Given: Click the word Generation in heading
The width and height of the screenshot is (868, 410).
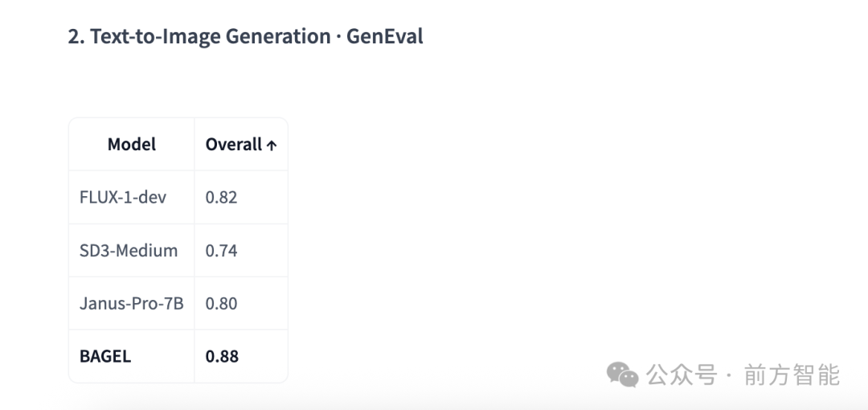Looking at the screenshot, I should pyautogui.click(x=278, y=36).
